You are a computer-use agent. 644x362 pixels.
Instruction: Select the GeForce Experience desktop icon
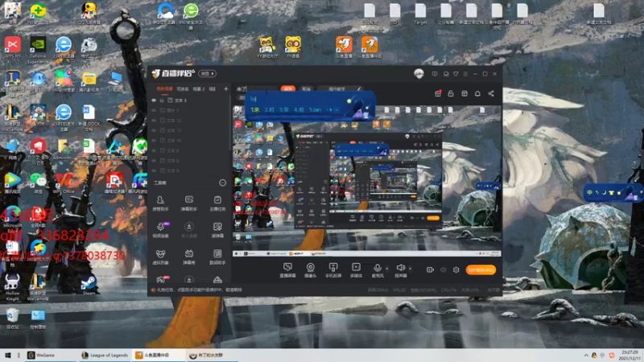point(38,50)
